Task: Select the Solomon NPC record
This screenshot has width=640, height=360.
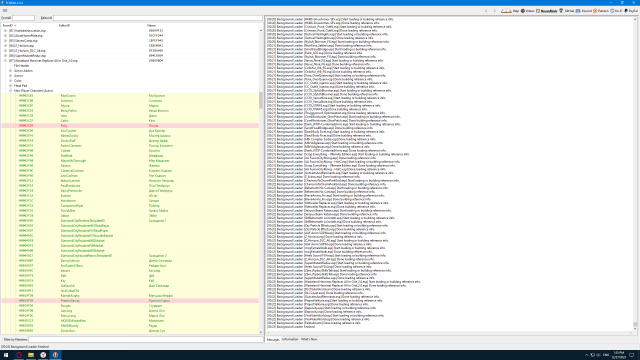Action: tap(130, 100)
